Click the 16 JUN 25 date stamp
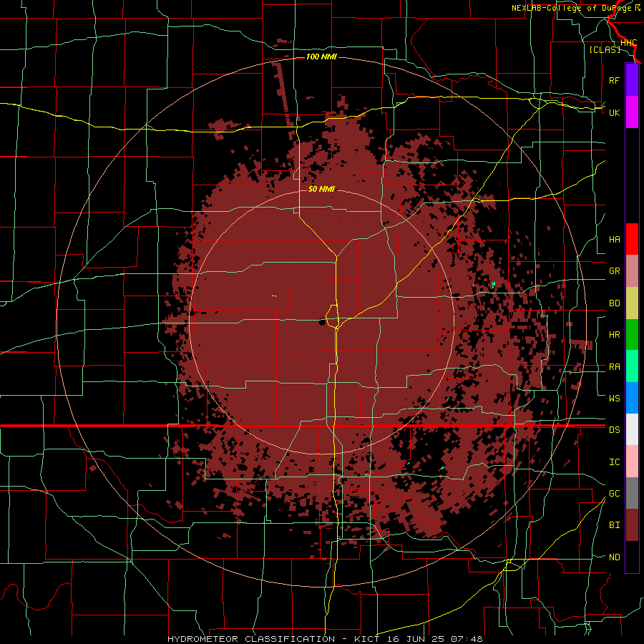Screen dimensions: 644x644 coord(414,639)
